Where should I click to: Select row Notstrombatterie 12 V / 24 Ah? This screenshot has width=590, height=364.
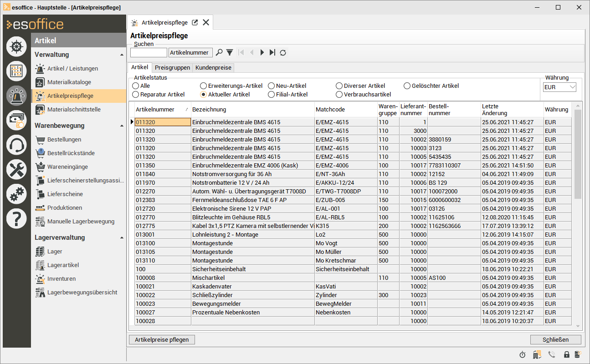pyautogui.click(x=353, y=183)
